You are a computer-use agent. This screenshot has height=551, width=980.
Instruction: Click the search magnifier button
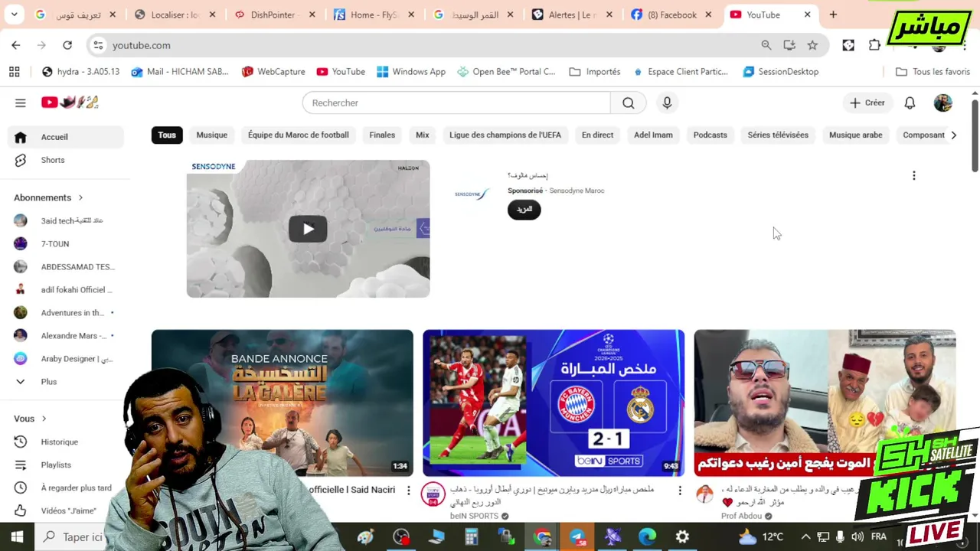[x=629, y=103]
